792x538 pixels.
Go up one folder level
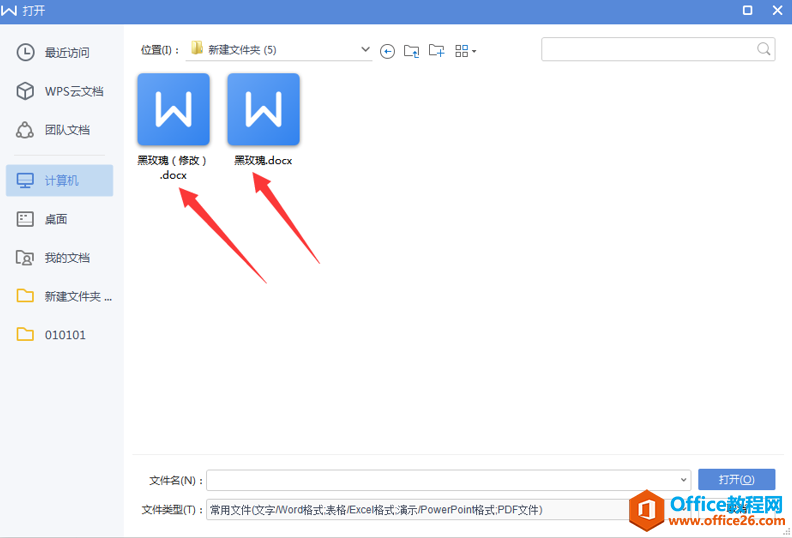[x=412, y=51]
